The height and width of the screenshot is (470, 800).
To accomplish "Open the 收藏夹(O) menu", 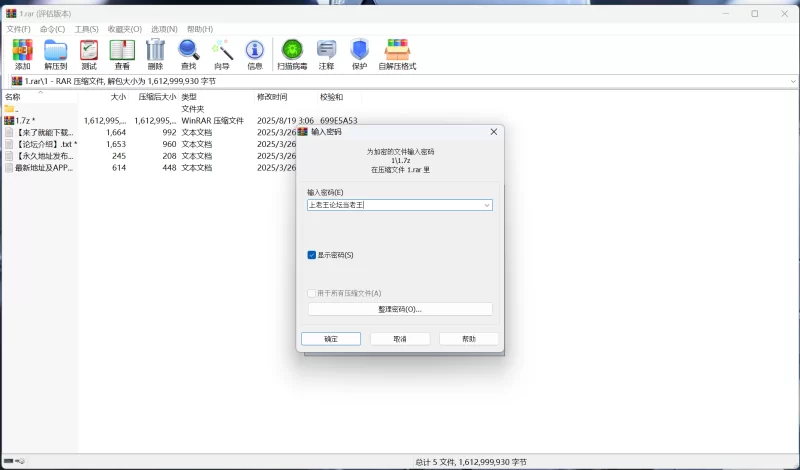I will pos(125,29).
